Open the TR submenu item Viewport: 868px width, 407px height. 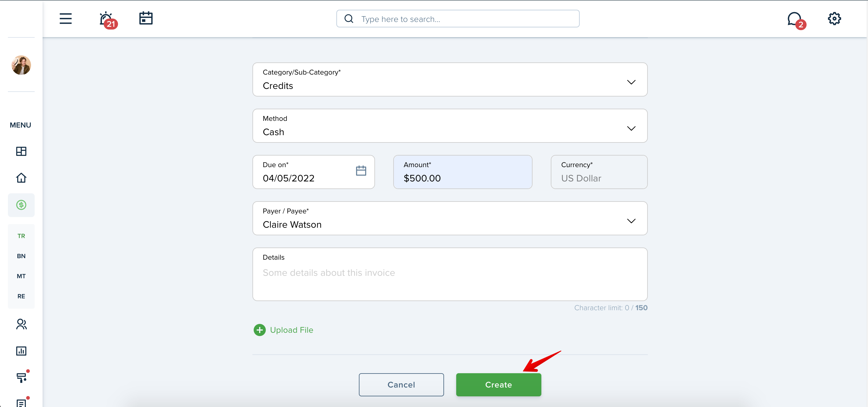21,236
